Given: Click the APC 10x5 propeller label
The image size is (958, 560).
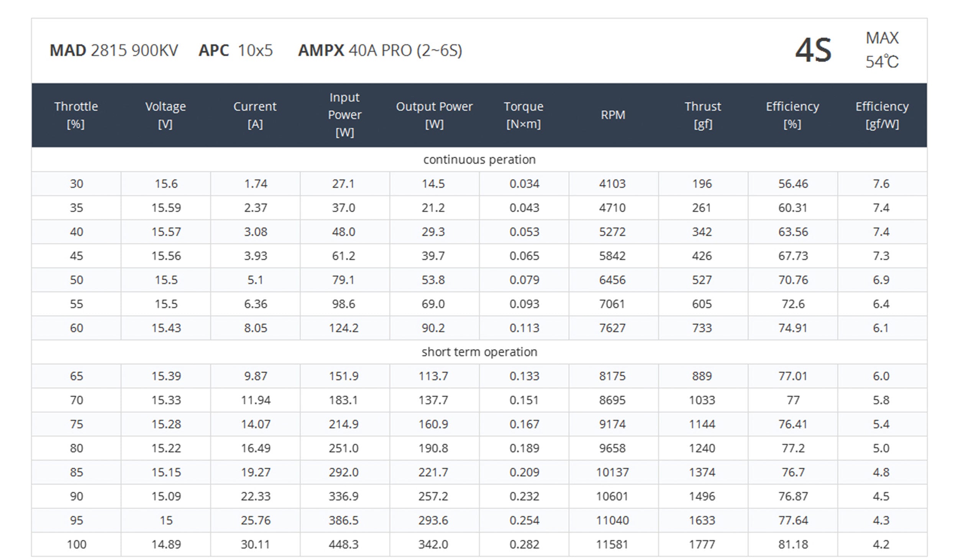Looking at the screenshot, I should pos(235,51).
